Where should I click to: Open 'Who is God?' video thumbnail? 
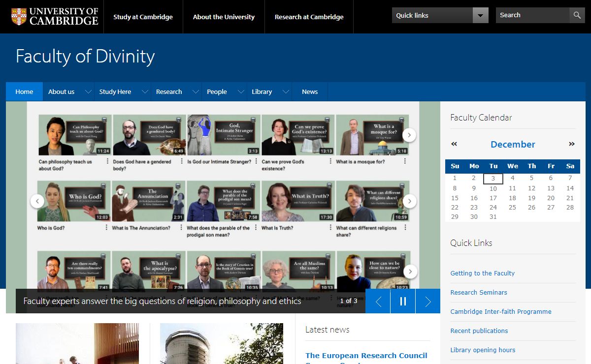coord(73,201)
